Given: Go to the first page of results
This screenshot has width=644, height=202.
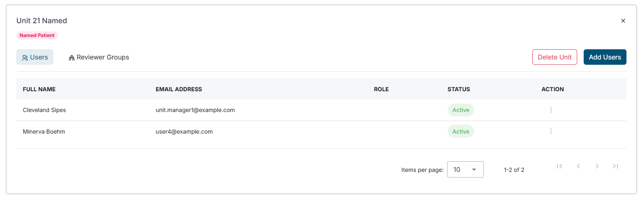Looking at the screenshot, I should point(560,166).
